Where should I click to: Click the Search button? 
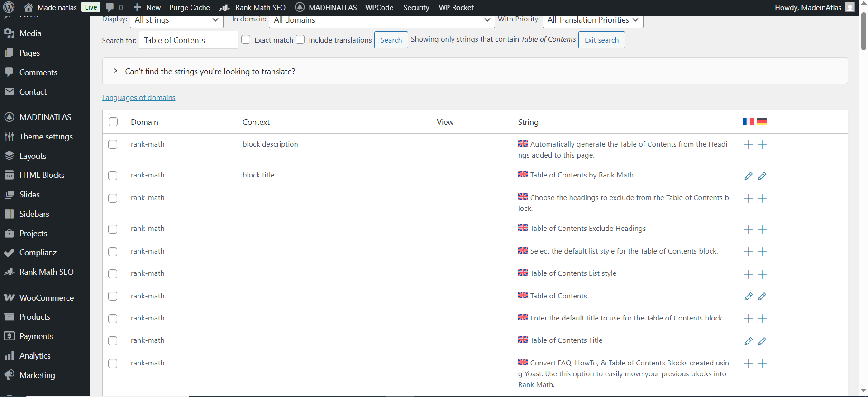point(391,40)
